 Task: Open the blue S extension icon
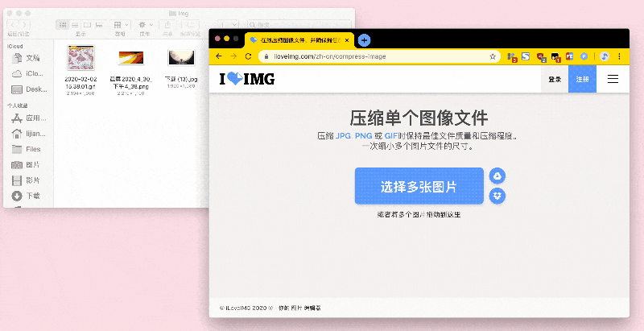[x=526, y=56]
